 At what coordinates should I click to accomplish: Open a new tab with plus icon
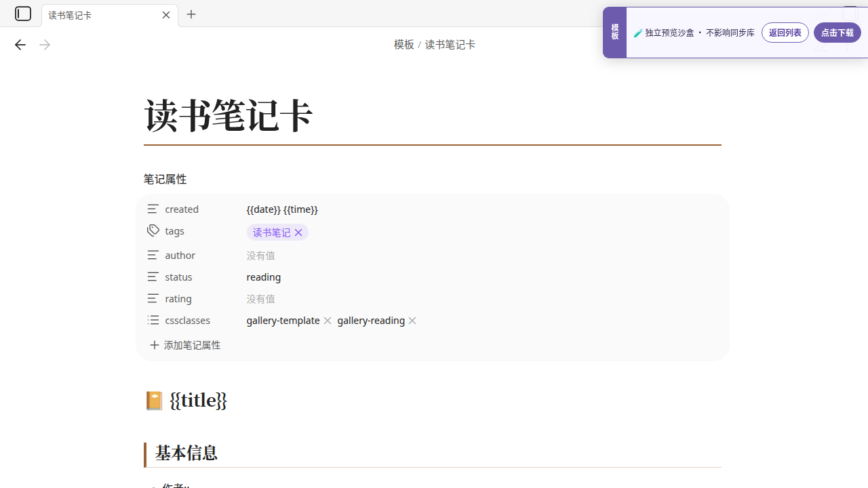click(191, 14)
